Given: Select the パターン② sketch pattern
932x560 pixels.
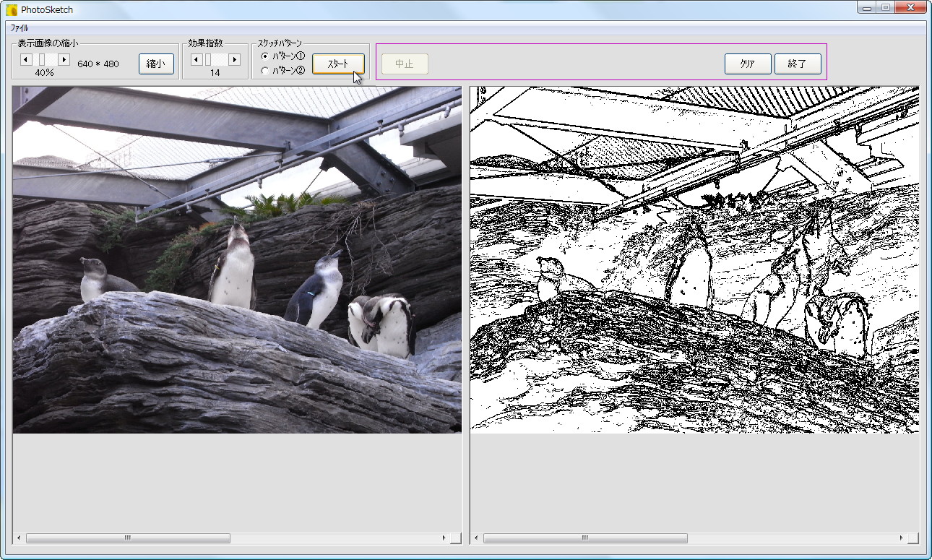Looking at the screenshot, I should pos(267,69).
